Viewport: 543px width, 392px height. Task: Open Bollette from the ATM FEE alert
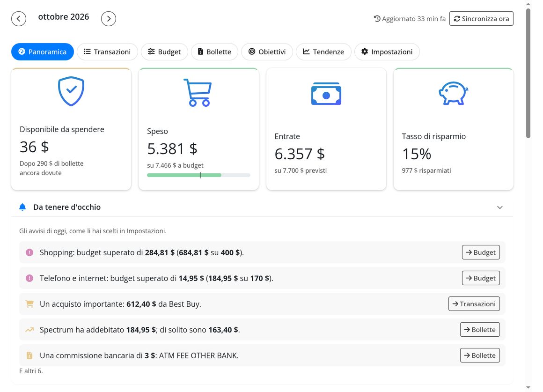pos(480,355)
